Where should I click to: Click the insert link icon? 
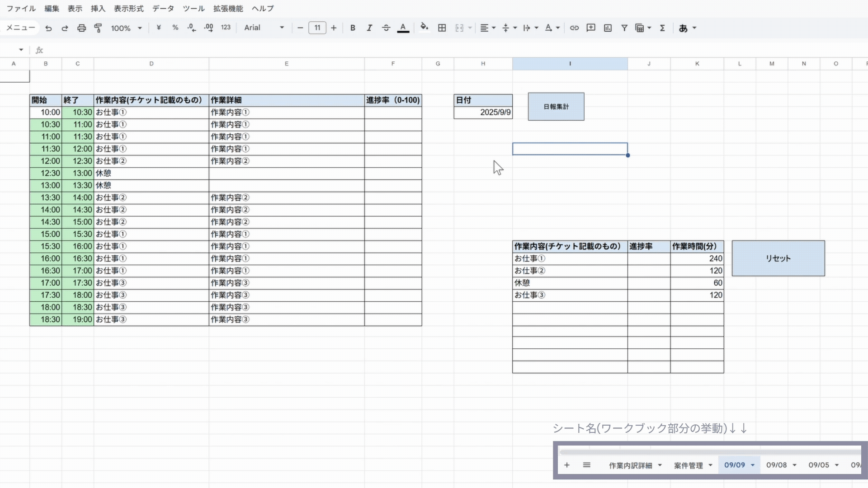coord(574,28)
